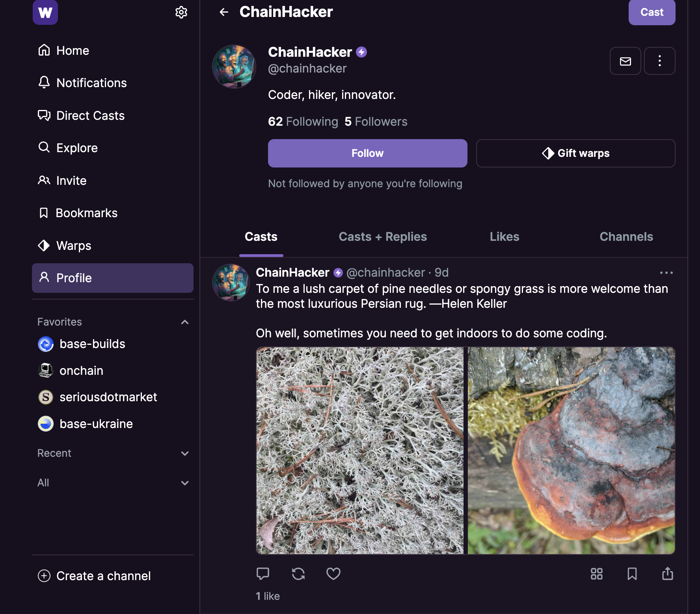
Task: Open profile options three-dot menu
Action: tap(660, 61)
